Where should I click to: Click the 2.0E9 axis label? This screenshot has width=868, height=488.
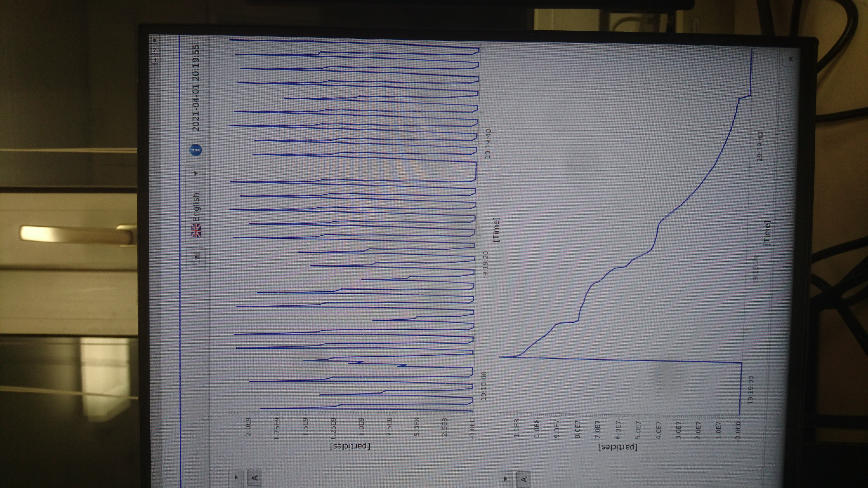pyautogui.click(x=248, y=427)
